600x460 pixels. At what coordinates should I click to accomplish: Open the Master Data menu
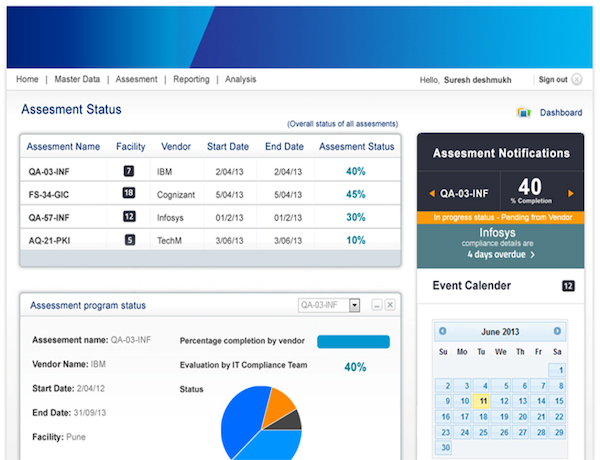click(x=77, y=79)
